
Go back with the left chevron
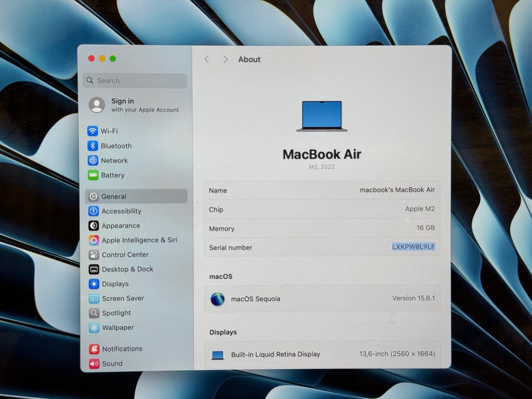click(207, 59)
